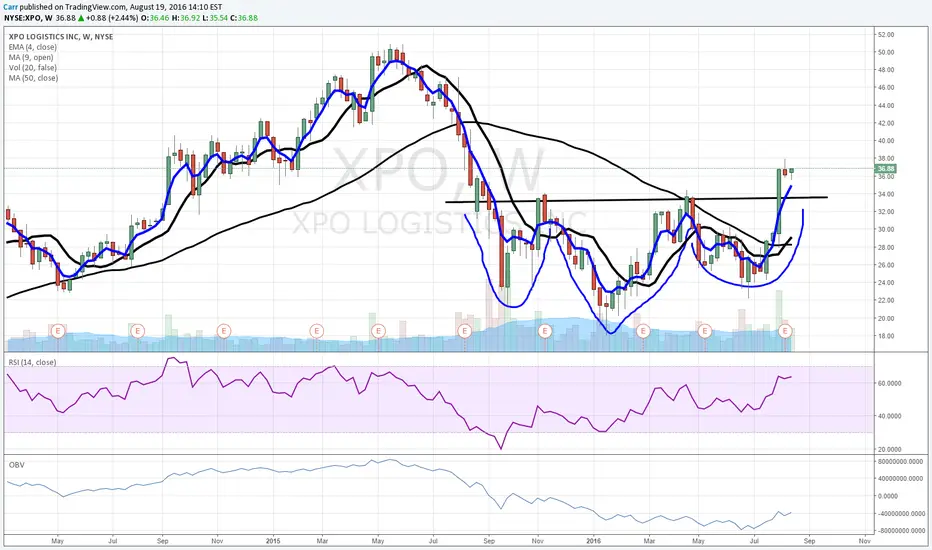Click the green up-arrow price change indicator
Image resolution: width=932 pixels, height=550 pixels.
click(x=81, y=18)
